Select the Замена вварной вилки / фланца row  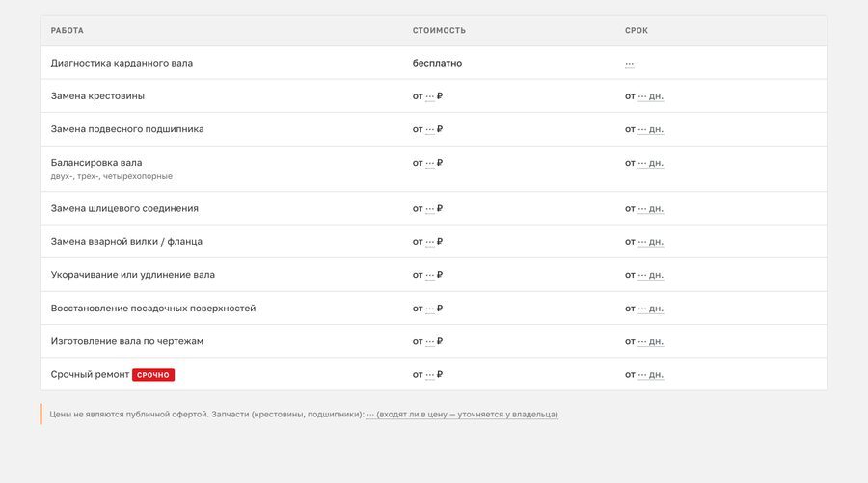click(x=434, y=241)
